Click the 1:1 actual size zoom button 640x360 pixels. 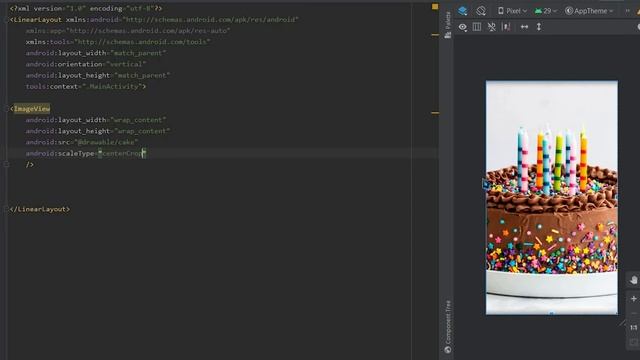click(x=633, y=327)
